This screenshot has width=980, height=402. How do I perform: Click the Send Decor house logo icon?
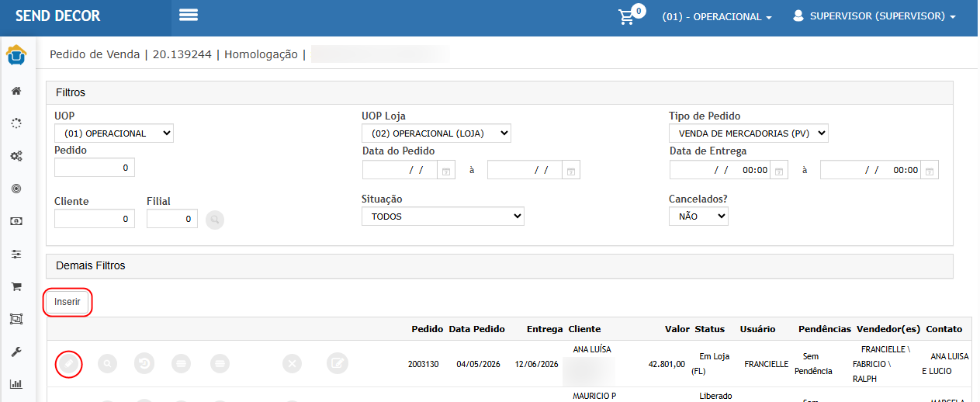(16, 56)
